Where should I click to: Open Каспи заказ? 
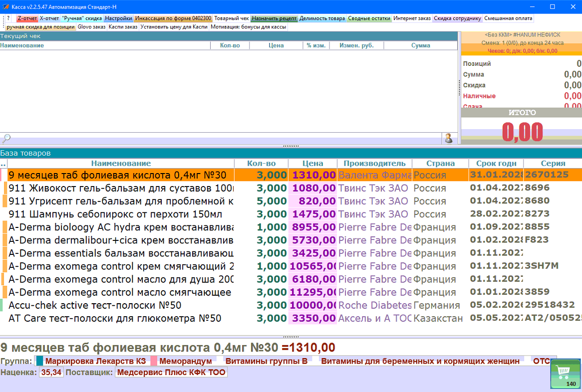(x=123, y=27)
